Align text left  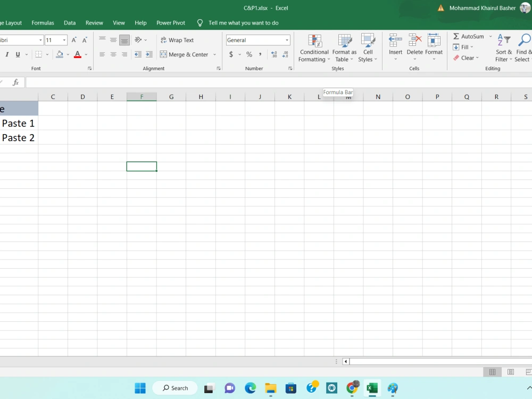pos(102,54)
